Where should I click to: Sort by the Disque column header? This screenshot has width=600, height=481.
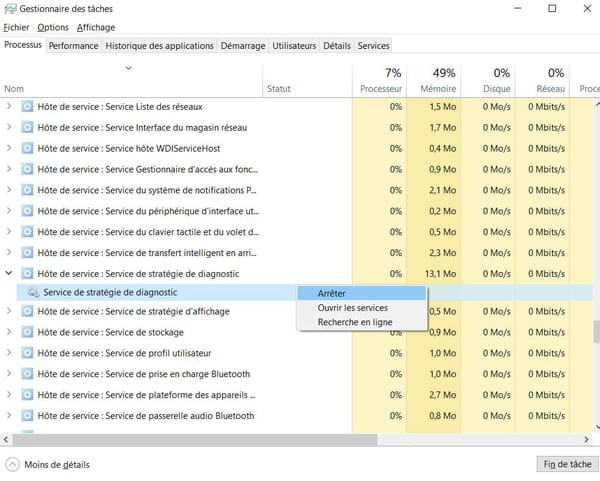pyautogui.click(x=488, y=81)
